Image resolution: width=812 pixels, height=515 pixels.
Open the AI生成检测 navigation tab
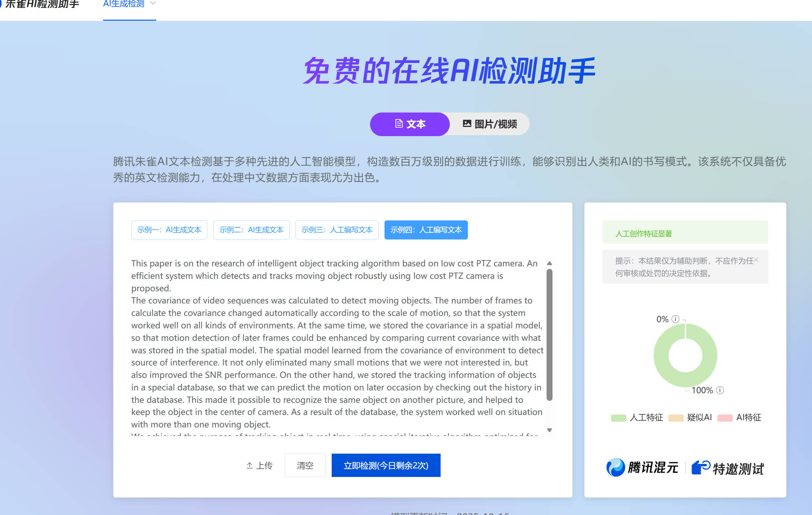tap(124, 4)
